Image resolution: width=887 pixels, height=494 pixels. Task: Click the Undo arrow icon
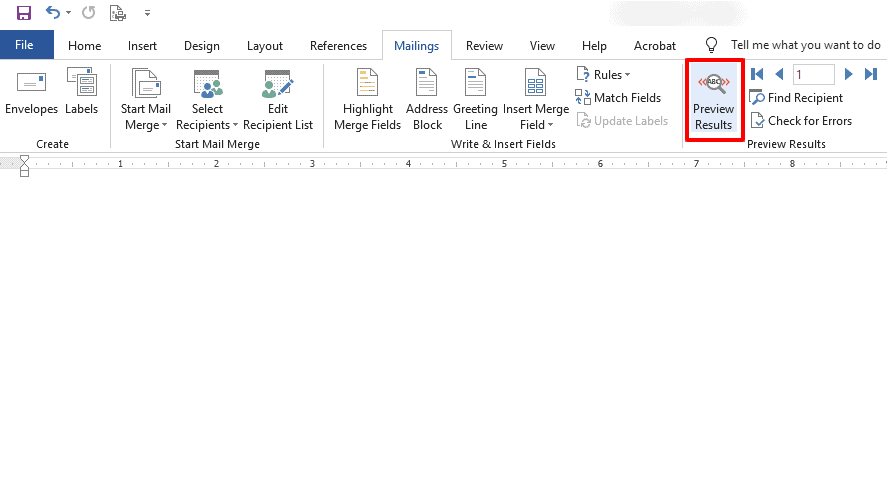(x=53, y=12)
